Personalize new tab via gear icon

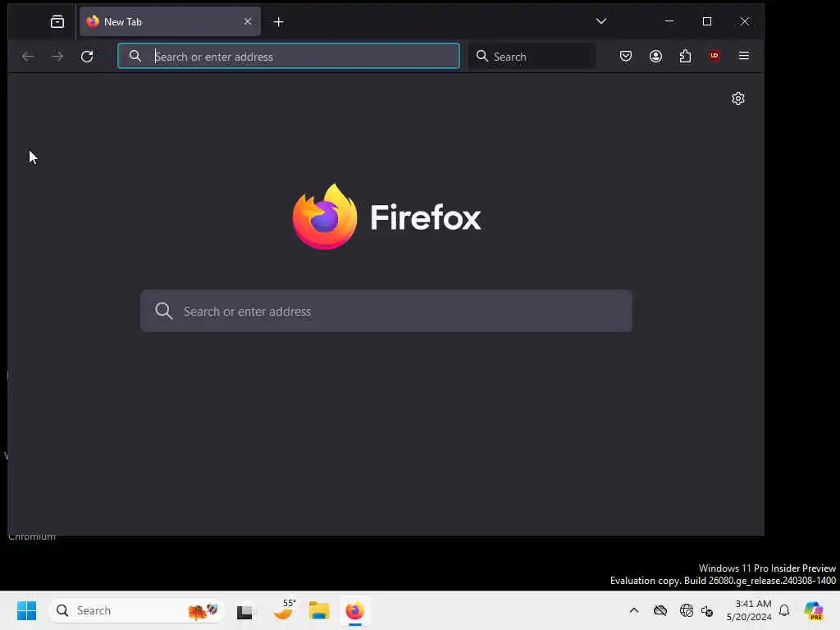[738, 98]
